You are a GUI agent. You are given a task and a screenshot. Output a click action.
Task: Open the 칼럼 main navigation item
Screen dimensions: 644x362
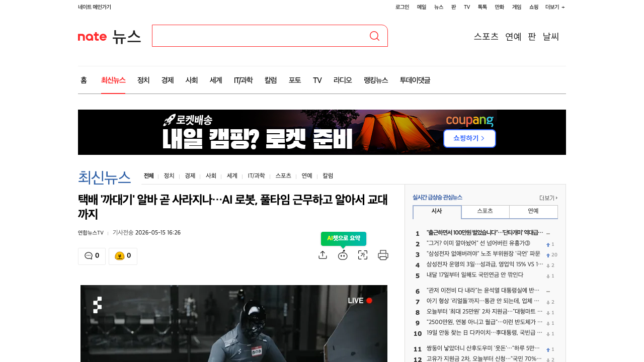point(271,80)
